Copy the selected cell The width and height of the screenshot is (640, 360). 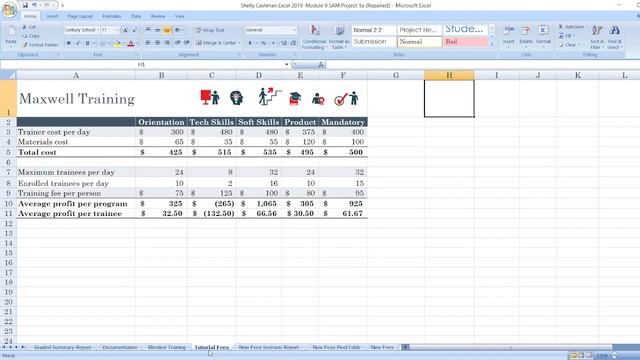click(x=31, y=36)
